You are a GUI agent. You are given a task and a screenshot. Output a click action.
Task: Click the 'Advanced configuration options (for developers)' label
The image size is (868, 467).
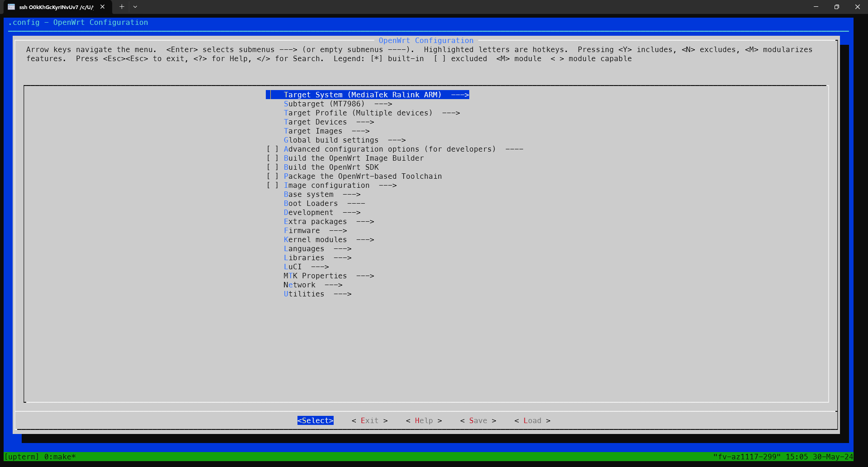pyautogui.click(x=390, y=149)
